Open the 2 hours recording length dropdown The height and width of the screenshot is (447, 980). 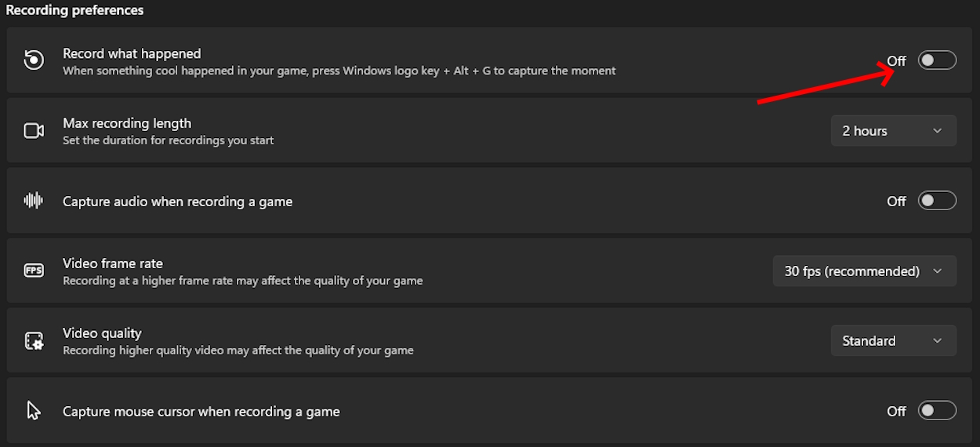[x=893, y=131]
